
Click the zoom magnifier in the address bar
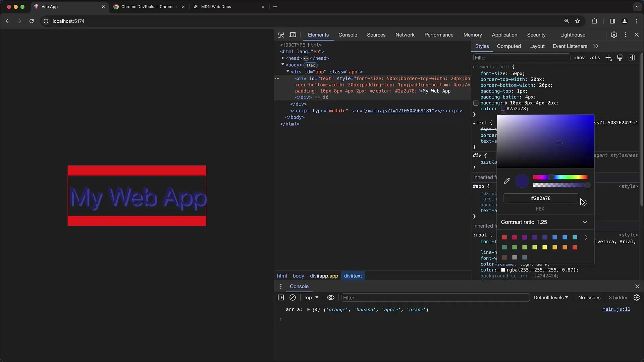(567, 21)
